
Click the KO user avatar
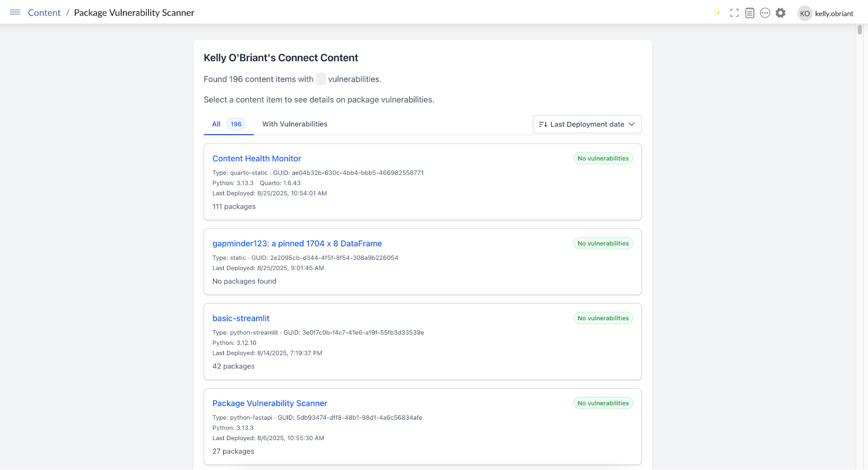[805, 13]
